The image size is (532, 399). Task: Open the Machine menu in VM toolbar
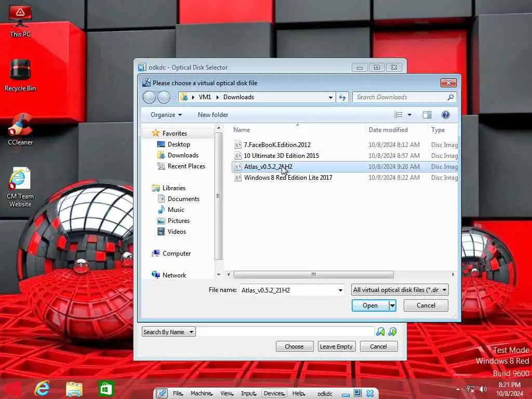click(x=202, y=394)
